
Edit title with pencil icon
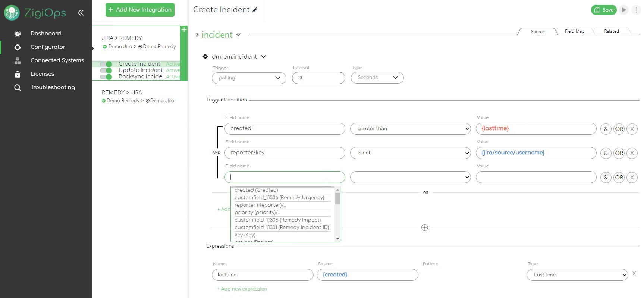pos(255,10)
